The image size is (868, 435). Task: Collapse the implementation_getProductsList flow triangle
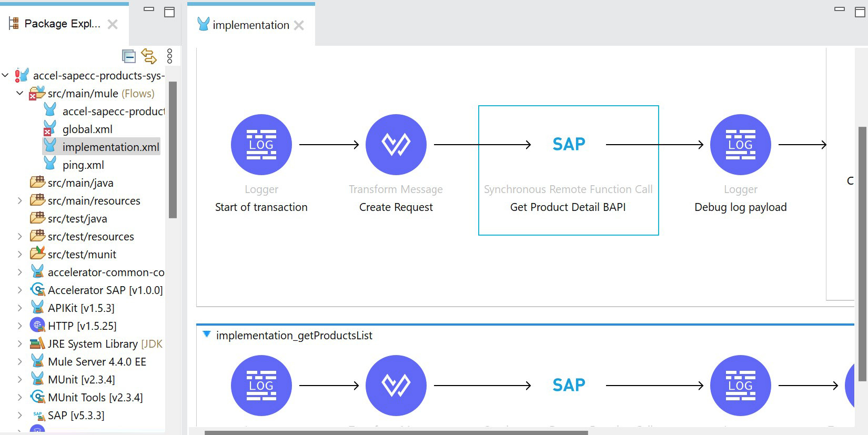pos(207,334)
